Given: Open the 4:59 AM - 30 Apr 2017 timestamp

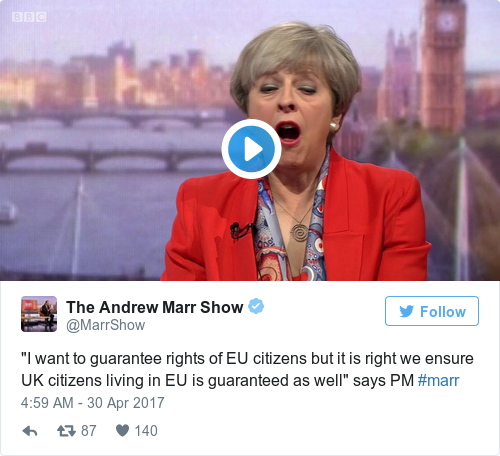Looking at the screenshot, I should [93, 403].
